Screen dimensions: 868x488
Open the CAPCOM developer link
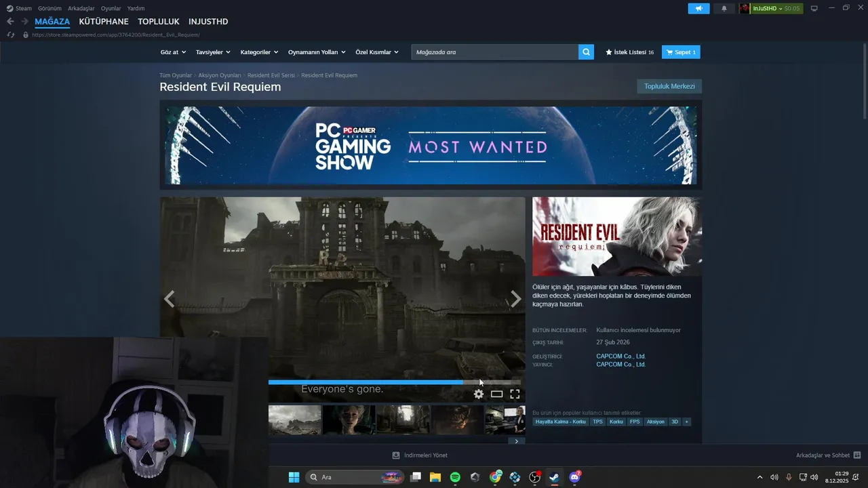tap(620, 356)
